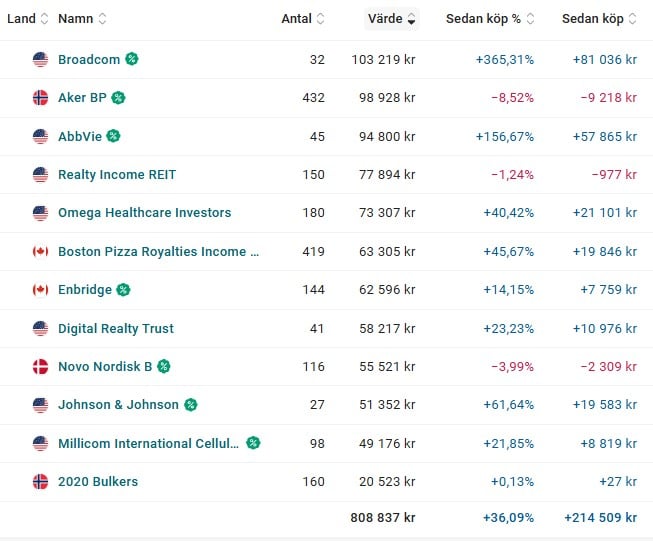Open the 2020 Bulkers holding
653x541 pixels.
[98, 481]
